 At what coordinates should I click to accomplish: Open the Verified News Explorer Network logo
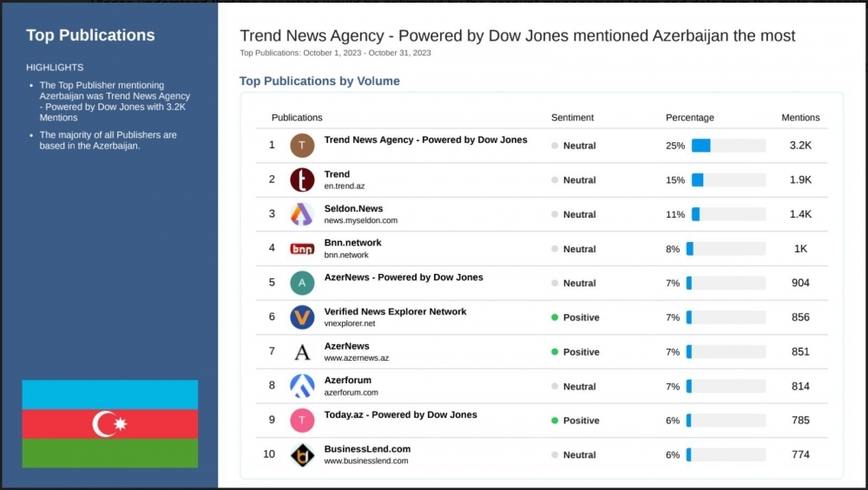pos(302,317)
